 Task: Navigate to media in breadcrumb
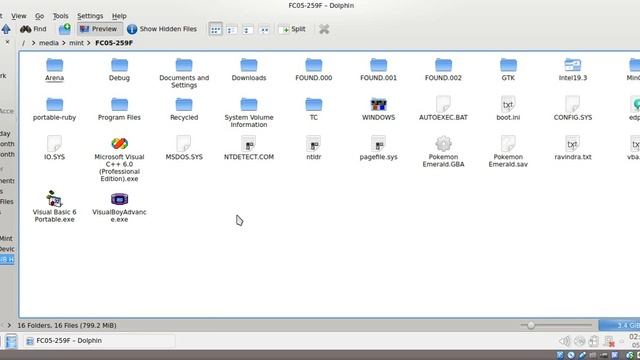tap(49, 43)
